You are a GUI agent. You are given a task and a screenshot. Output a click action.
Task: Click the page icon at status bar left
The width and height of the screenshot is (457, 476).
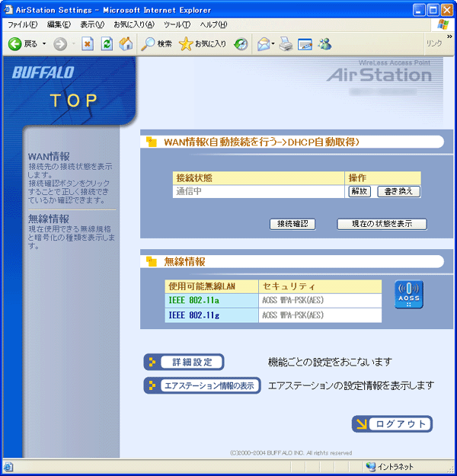(8, 467)
